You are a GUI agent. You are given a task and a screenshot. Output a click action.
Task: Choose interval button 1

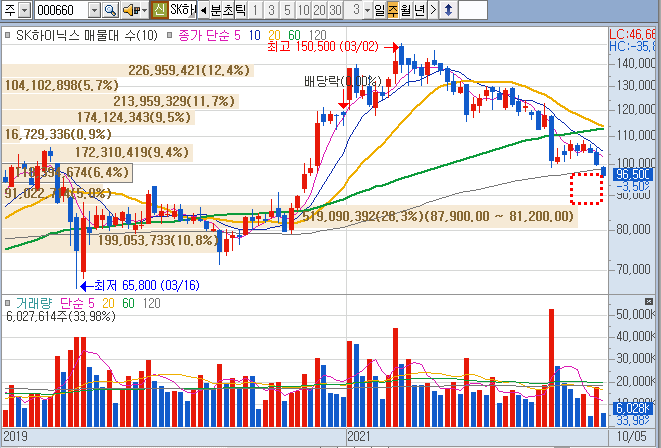pos(255,10)
